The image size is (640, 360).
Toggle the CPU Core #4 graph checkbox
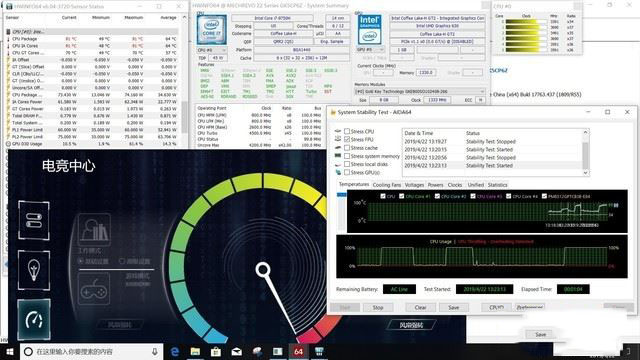(x=509, y=196)
